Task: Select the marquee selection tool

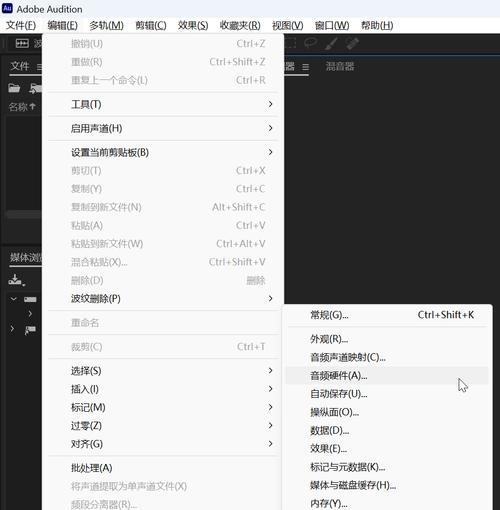Action: [x=291, y=43]
